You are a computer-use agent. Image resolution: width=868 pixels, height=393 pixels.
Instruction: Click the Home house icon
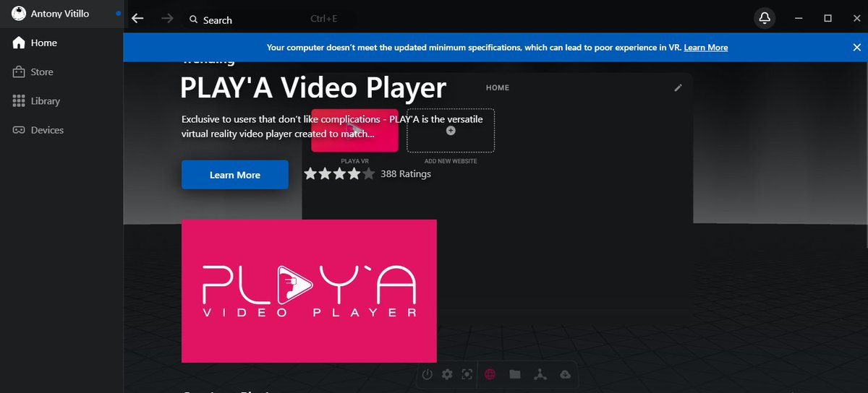pos(19,43)
